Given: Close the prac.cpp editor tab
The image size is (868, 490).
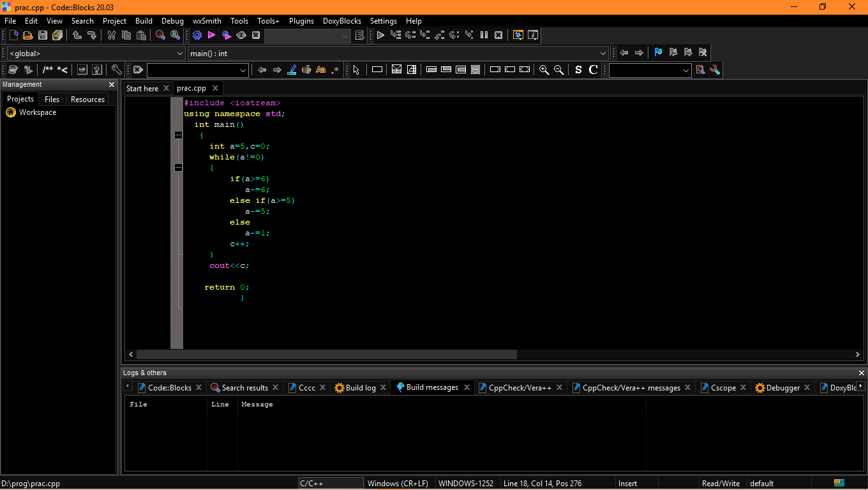Looking at the screenshot, I should point(216,88).
